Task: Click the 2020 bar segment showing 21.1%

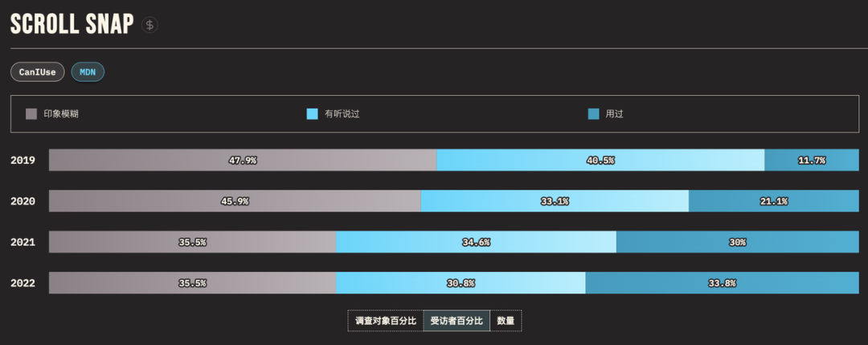Action: click(x=773, y=201)
